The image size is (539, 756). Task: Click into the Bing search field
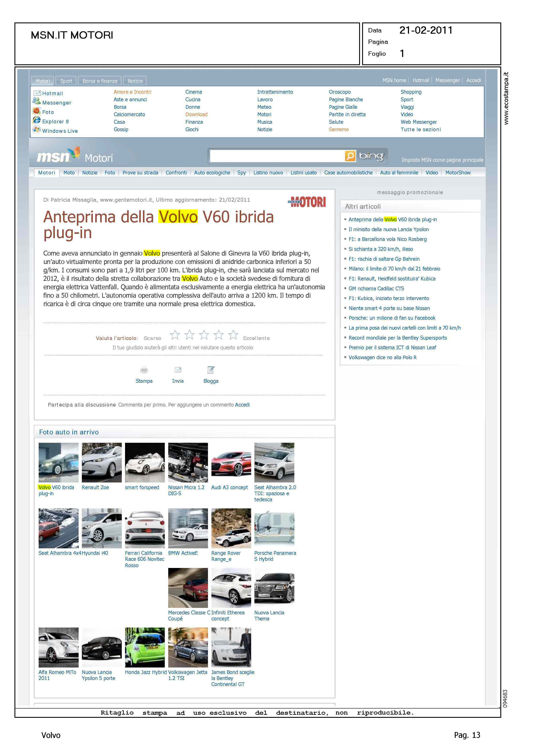[x=277, y=156]
